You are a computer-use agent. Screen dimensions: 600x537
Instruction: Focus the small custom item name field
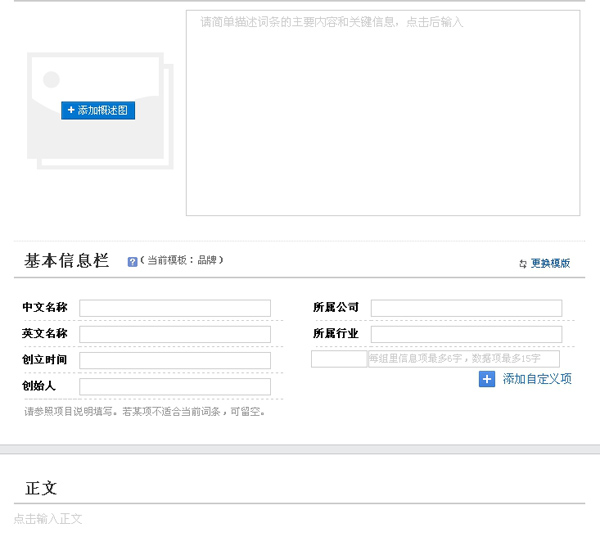point(339,359)
